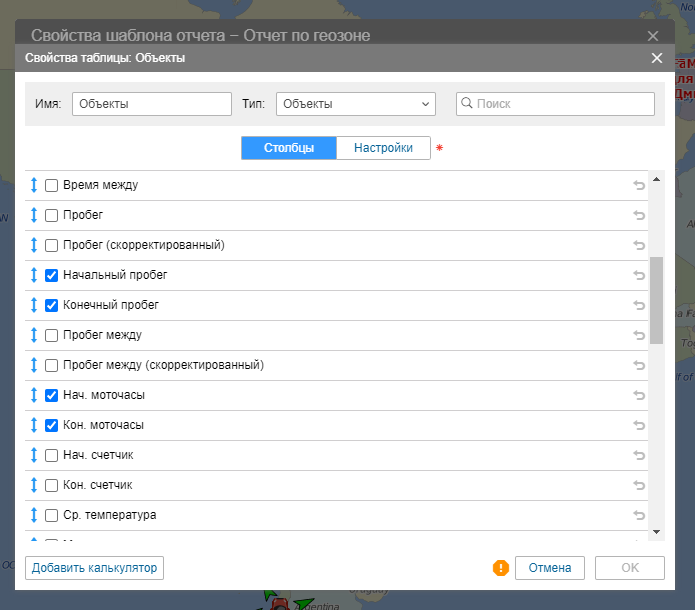
Task: Click the drag handle beside Кон. счетчик
Action: tap(33, 485)
